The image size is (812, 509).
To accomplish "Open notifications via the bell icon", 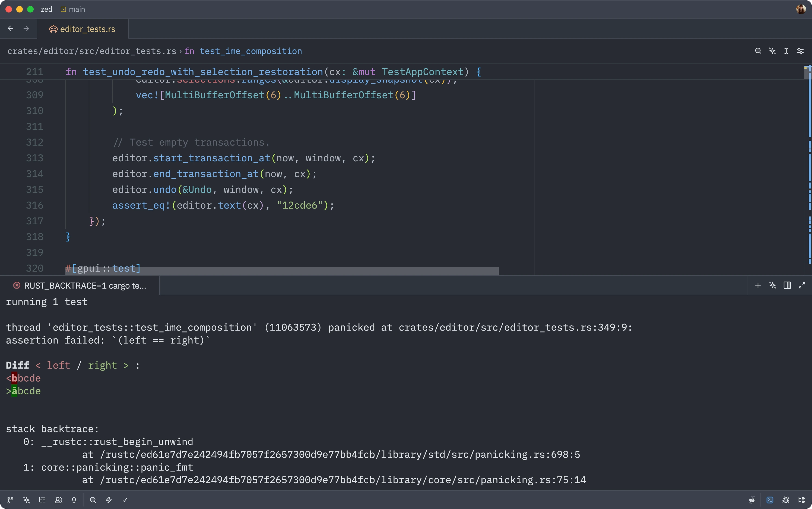I will 74,500.
